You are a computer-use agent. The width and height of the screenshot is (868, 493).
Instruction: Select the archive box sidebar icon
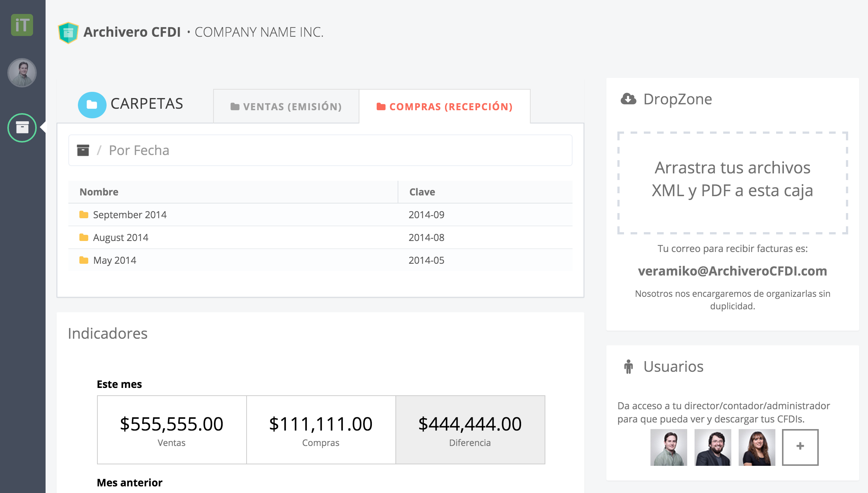coord(22,128)
